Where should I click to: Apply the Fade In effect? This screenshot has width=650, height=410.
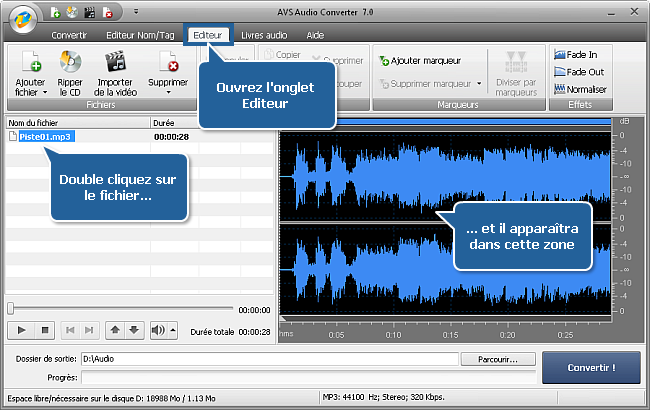[579, 56]
